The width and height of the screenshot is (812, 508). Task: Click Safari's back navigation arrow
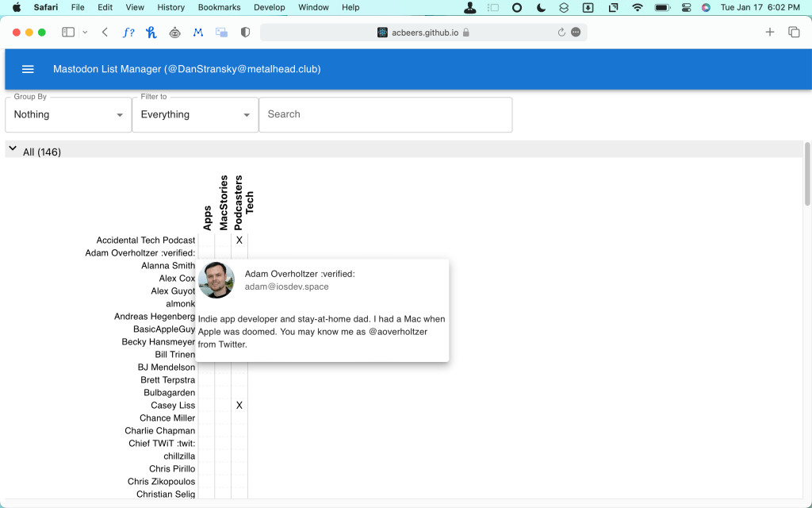click(x=103, y=32)
